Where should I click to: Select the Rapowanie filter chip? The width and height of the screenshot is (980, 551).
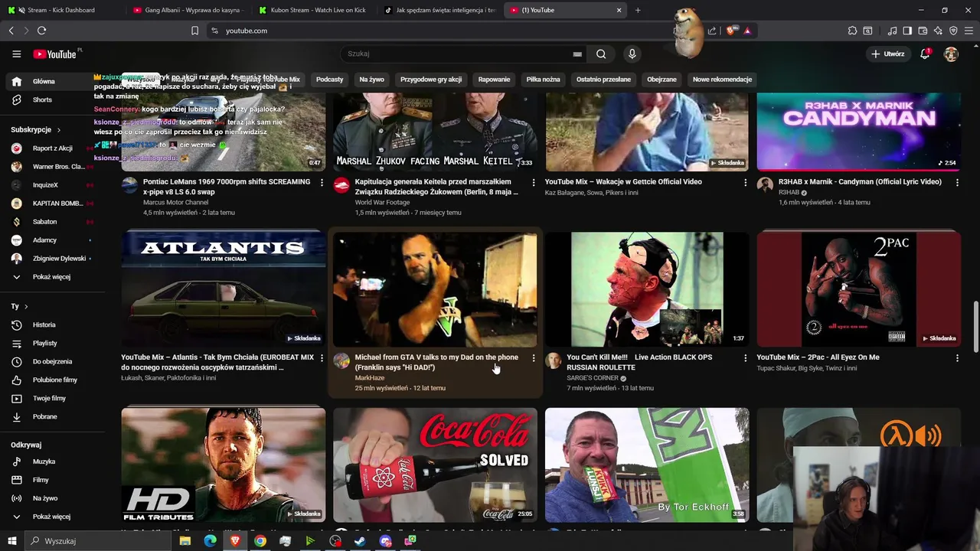tap(494, 80)
